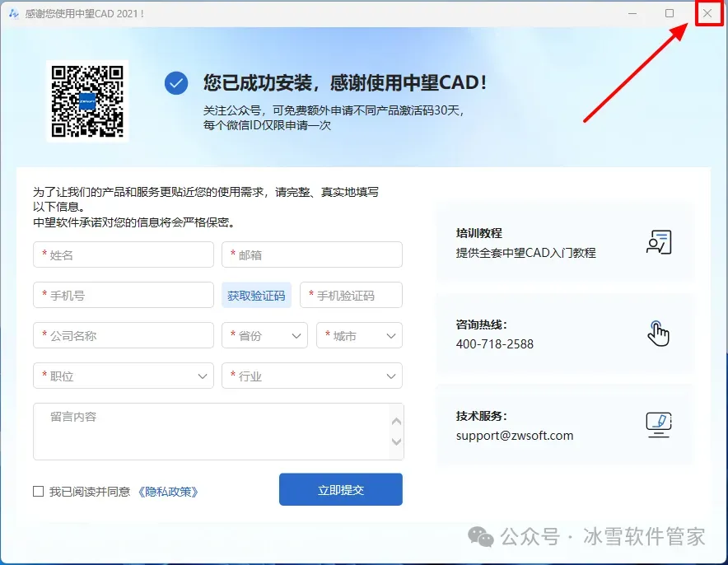Focus the 姓名 input field
Screen dimensions: 728x565
click(x=124, y=254)
